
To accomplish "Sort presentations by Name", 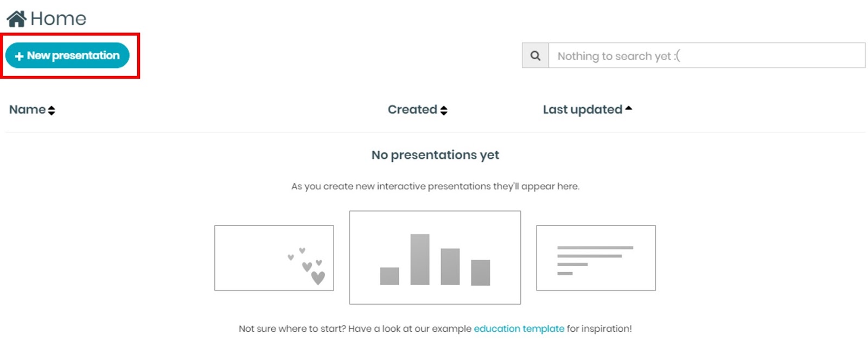I will click(x=27, y=110).
